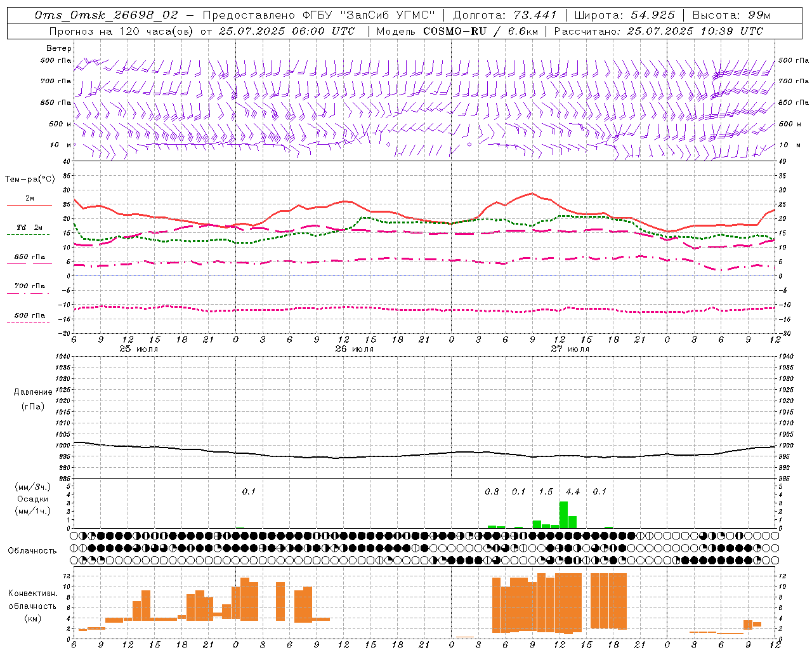Click the forecast start time 25.07.2025 06:00 UTC
812x650 pixels.
(287, 31)
